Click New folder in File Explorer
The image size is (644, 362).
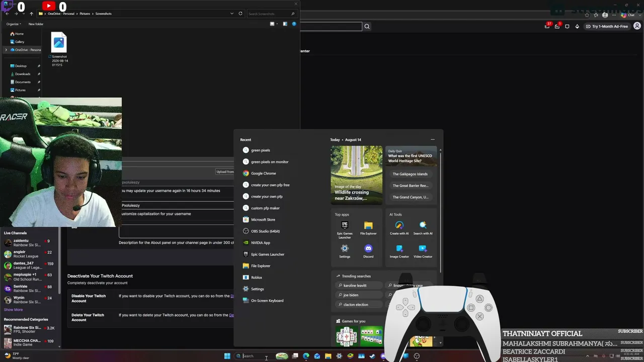36,24
